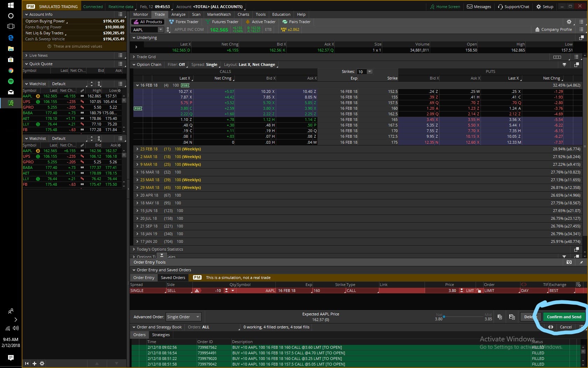Open the Windows notification center icon
The width and height of the screenshot is (588, 368).
(x=11, y=357)
